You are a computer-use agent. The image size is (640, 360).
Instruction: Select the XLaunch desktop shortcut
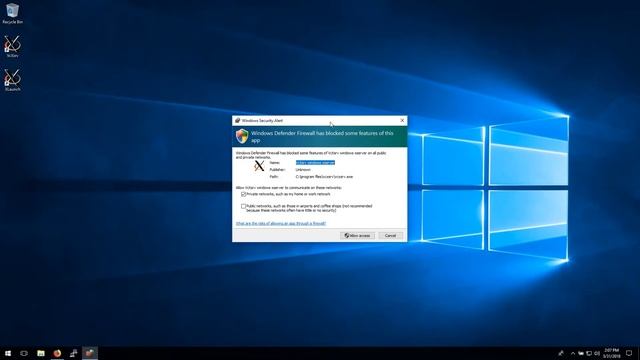point(12,80)
